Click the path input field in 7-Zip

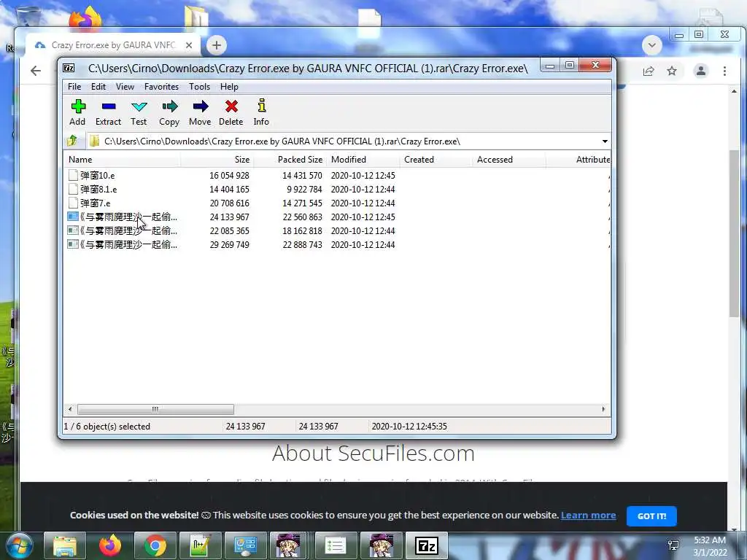click(343, 141)
